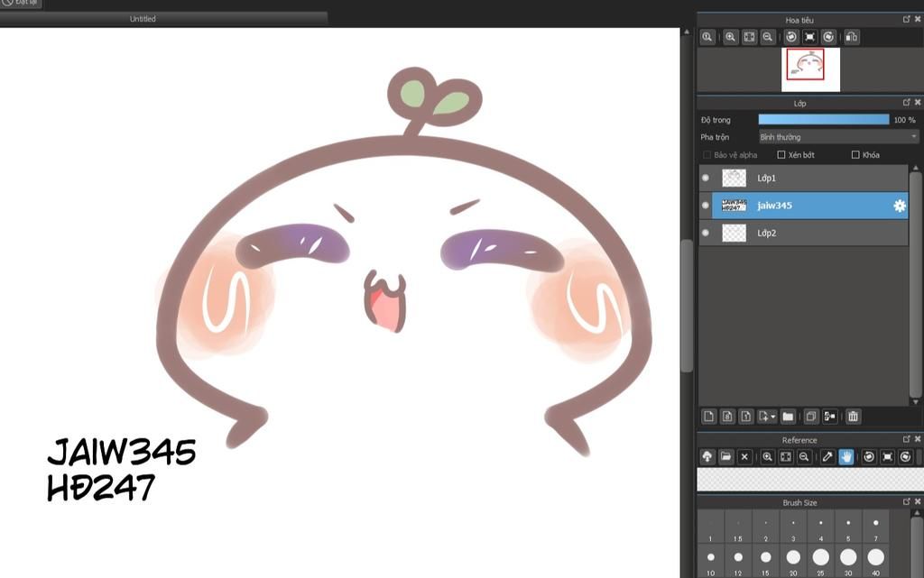This screenshot has height=578, width=924.
Task: Rotate reference image right
Action: pos(906,457)
